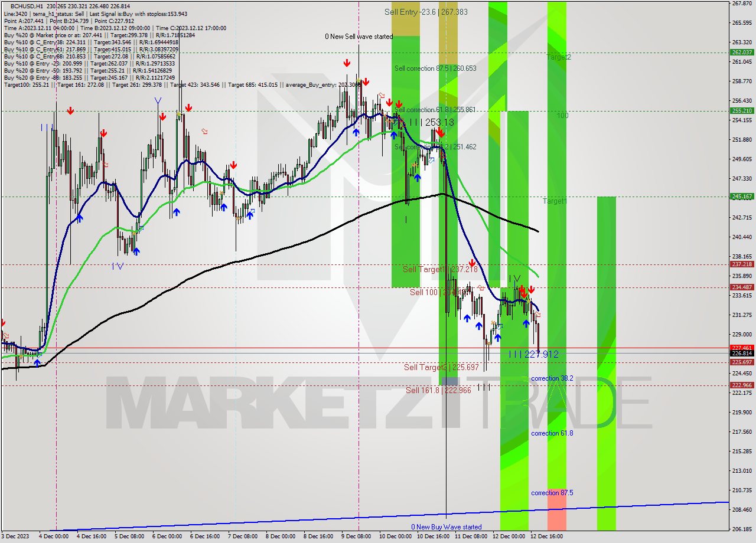This screenshot has width=756, height=543.
Task: Select the red 222.966 price tag
Action: coord(742,385)
